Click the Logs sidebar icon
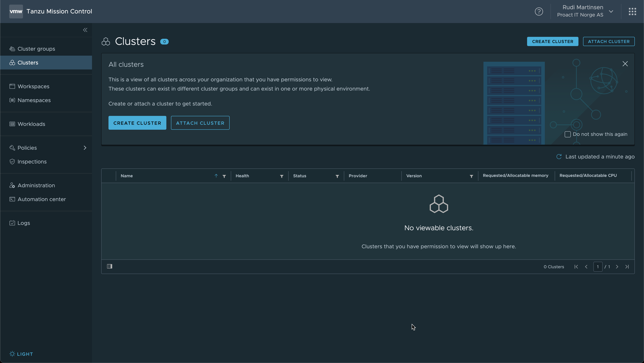 point(12,223)
